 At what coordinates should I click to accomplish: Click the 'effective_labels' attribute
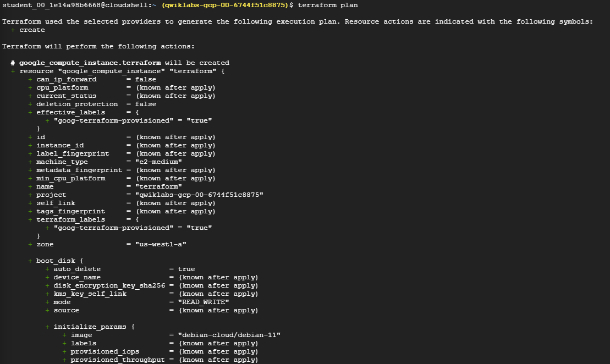(x=71, y=112)
